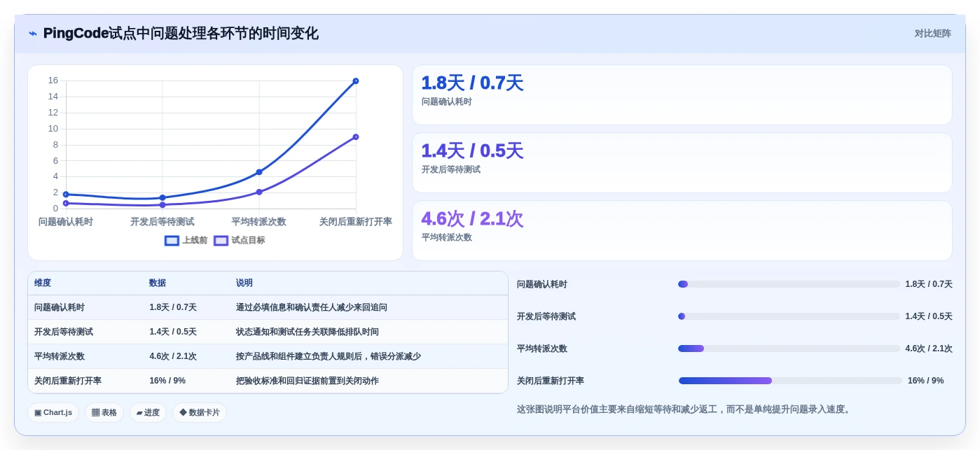980x450 pixels.
Task: Click the 1.4天 / 0.5天 data card
Action: [682, 163]
